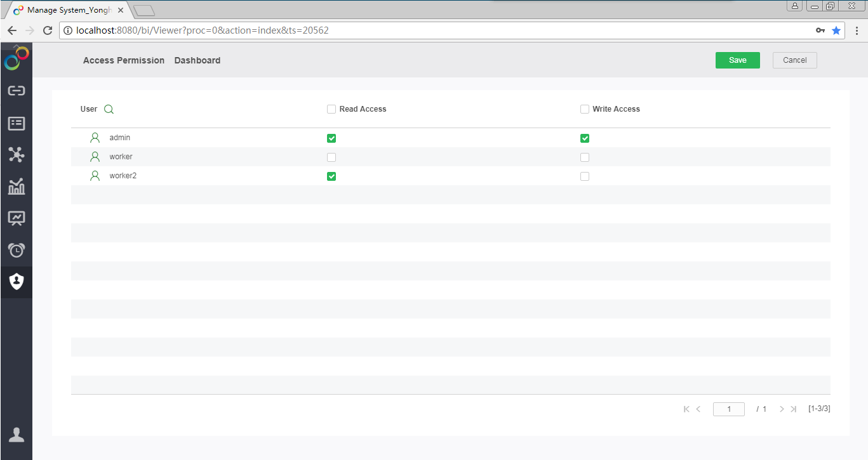
Task: Click the Manage System browser tab
Action: (67, 10)
